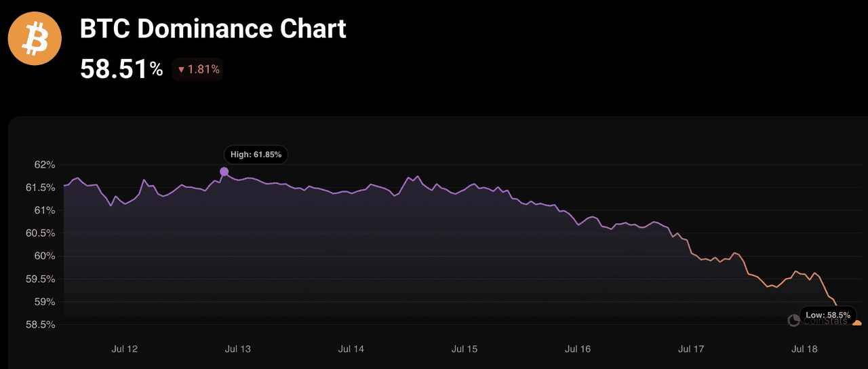This screenshot has height=369, width=868.
Task: Click the Jul 16 date label
Action: click(578, 349)
